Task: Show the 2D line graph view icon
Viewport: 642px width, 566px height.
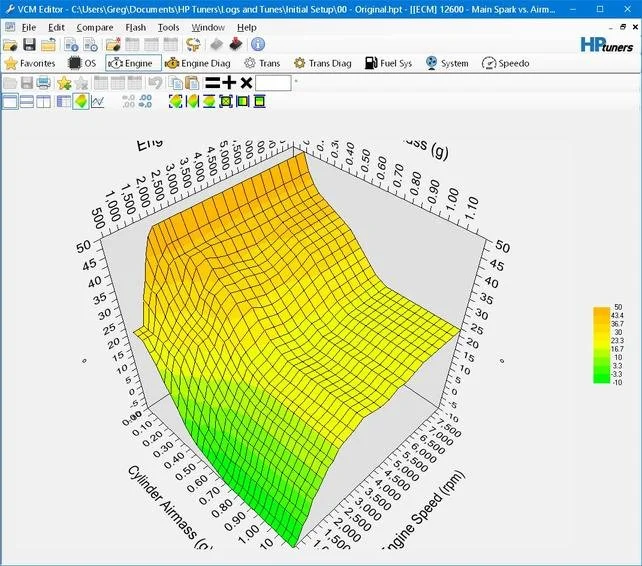Action: point(97,102)
